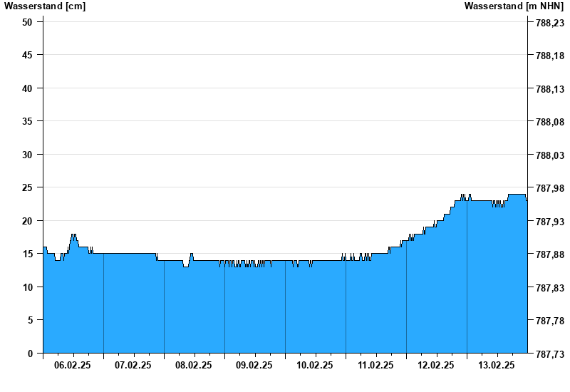Click the right axis value 788,08
Screen dimensions: 570x392
[550, 122]
